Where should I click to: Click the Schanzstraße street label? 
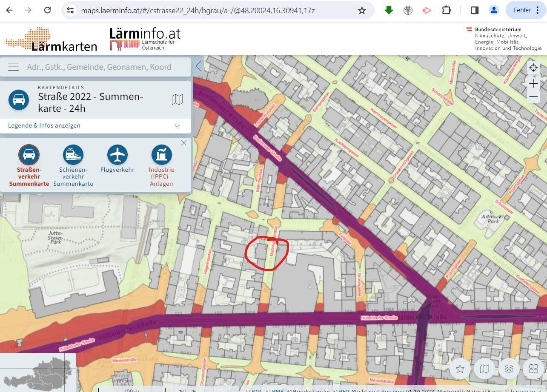point(442,96)
